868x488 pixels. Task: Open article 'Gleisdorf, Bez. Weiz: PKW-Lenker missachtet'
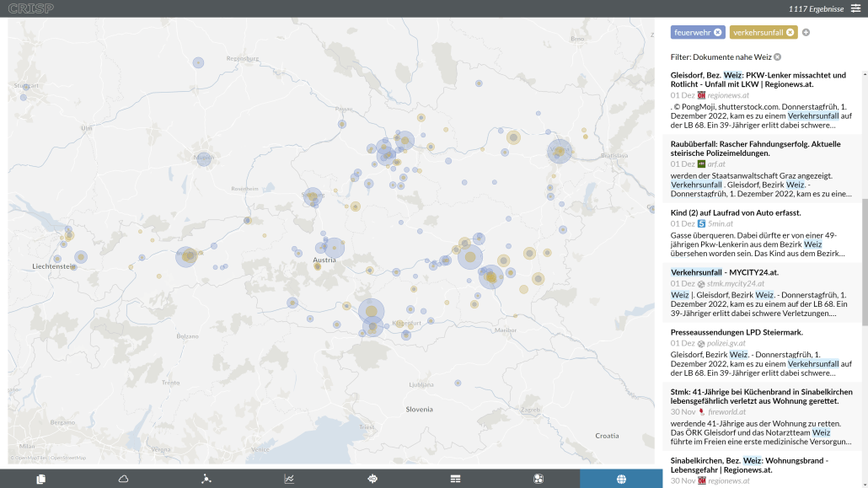click(758, 80)
